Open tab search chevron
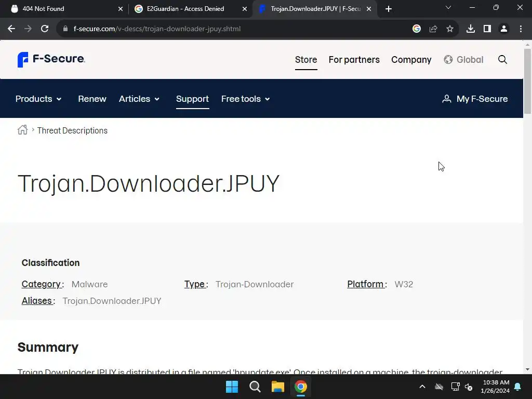This screenshot has height=399, width=532. tap(448, 7)
